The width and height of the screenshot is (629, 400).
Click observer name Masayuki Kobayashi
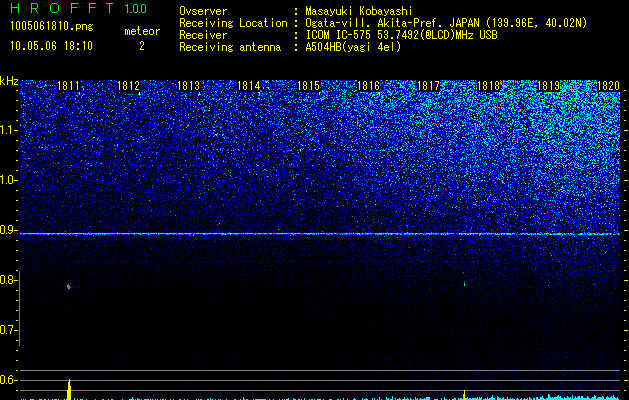pyautogui.click(x=359, y=11)
